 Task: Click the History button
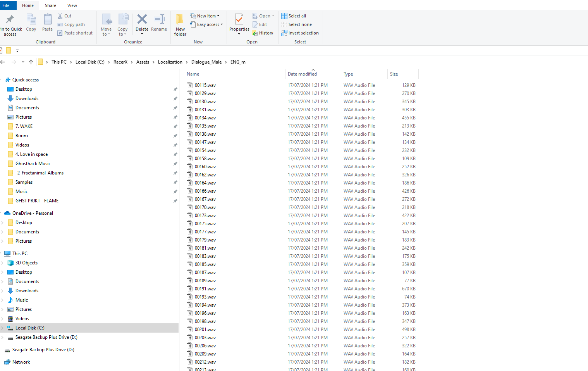(263, 33)
